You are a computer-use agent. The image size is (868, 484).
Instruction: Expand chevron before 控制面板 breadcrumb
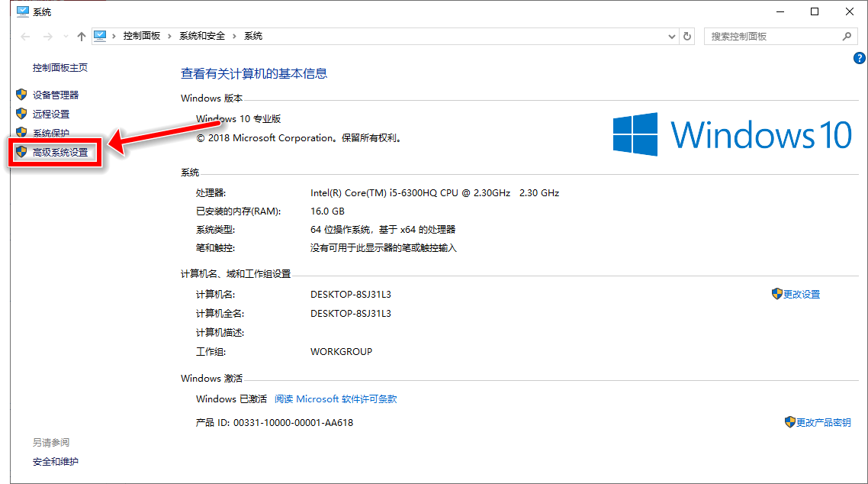[x=114, y=36]
